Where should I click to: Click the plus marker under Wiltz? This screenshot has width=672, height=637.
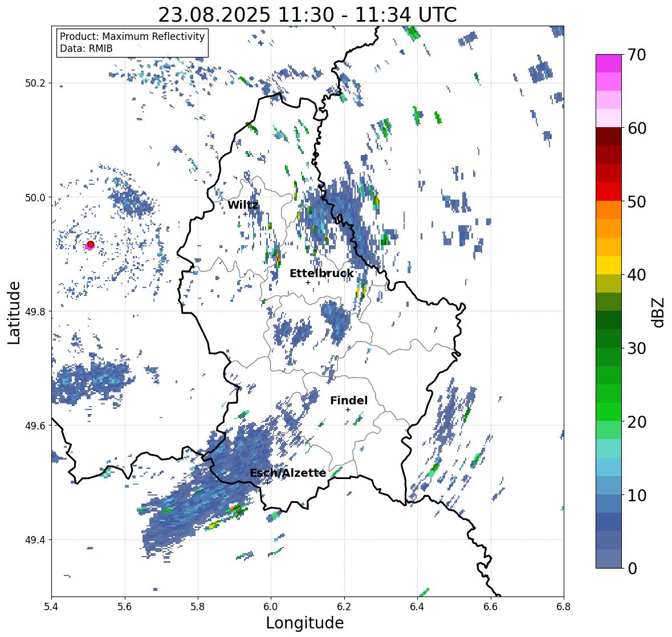tap(245, 214)
